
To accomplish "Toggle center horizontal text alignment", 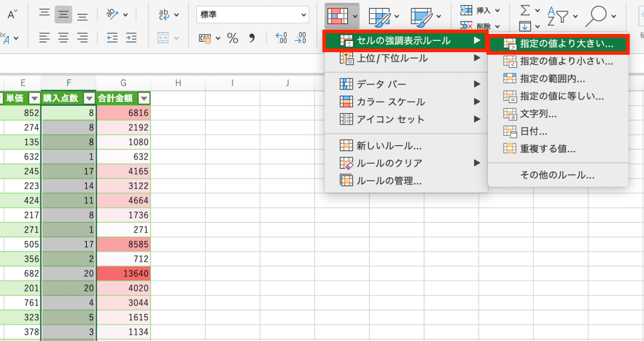I will pos(63,38).
